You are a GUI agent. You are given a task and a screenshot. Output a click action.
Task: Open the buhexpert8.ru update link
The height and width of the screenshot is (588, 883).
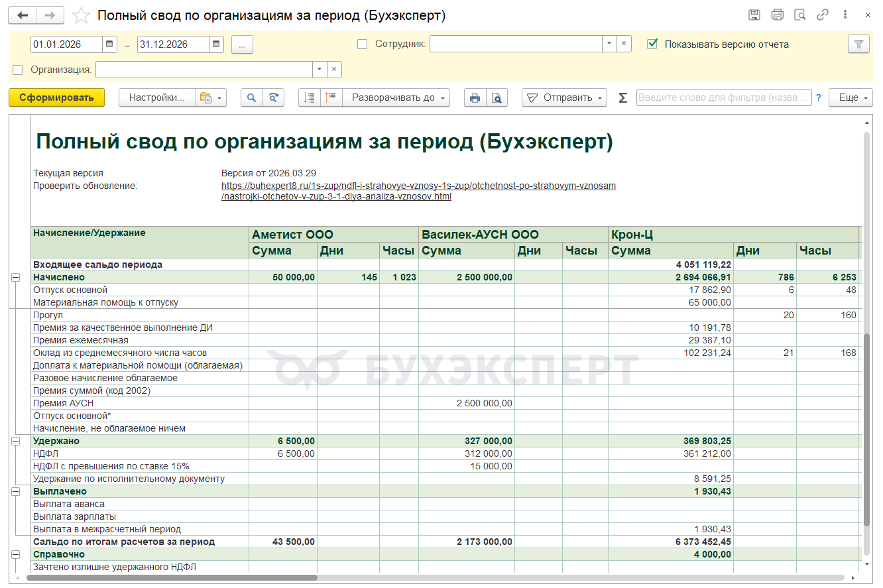point(418,186)
